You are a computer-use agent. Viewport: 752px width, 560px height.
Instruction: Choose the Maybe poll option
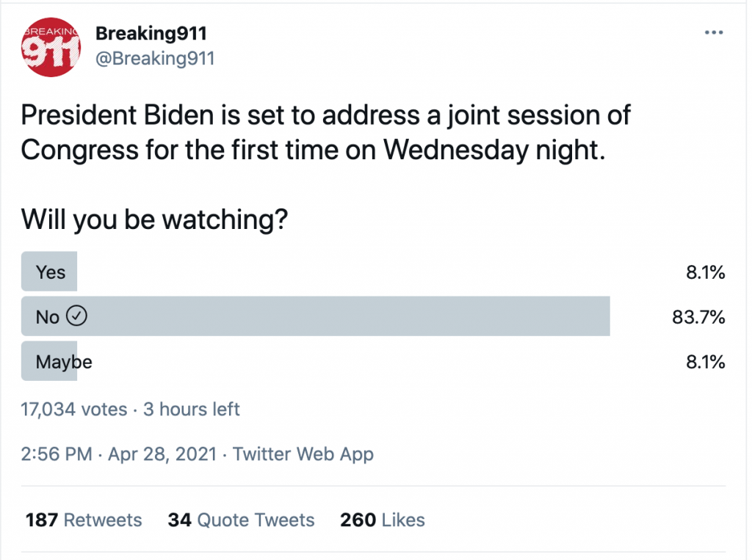point(63,361)
